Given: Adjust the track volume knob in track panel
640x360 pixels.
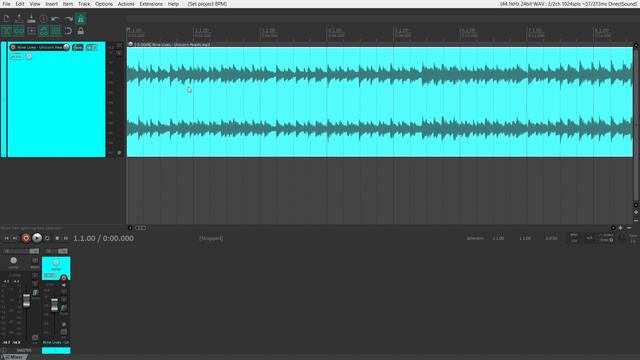Looking at the screenshot, I should pos(66,47).
